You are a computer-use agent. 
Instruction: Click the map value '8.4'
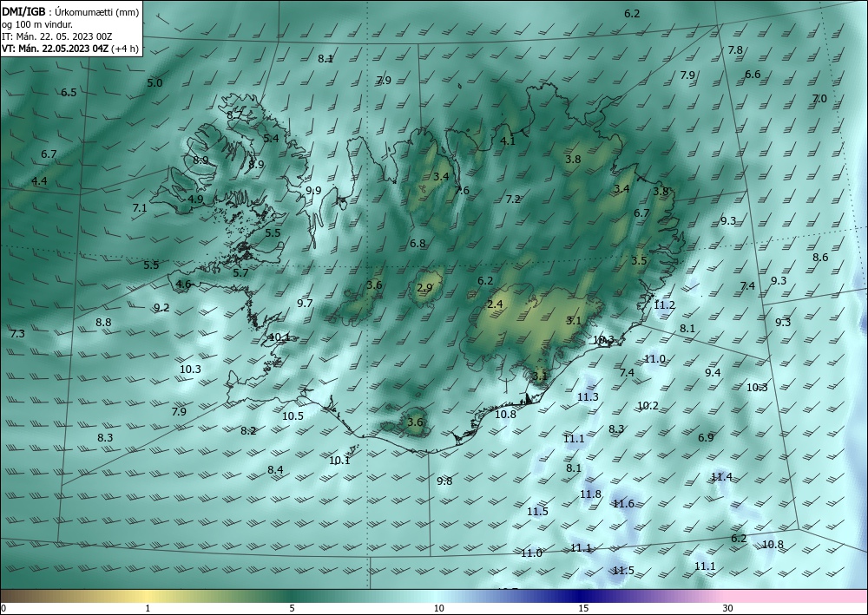click(x=275, y=469)
